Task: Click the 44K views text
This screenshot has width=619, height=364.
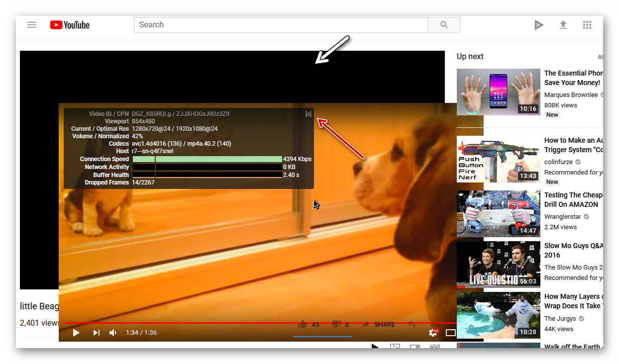Action: tap(559, 329)
